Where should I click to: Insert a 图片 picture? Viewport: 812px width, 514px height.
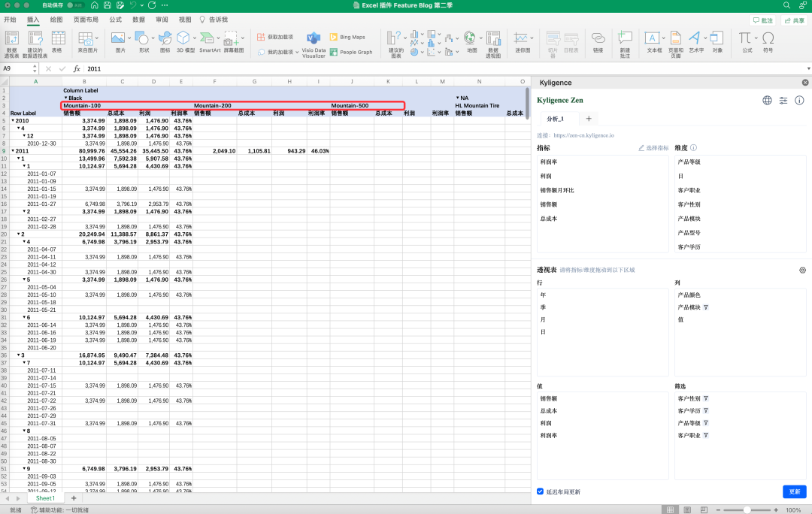(120, 42)
